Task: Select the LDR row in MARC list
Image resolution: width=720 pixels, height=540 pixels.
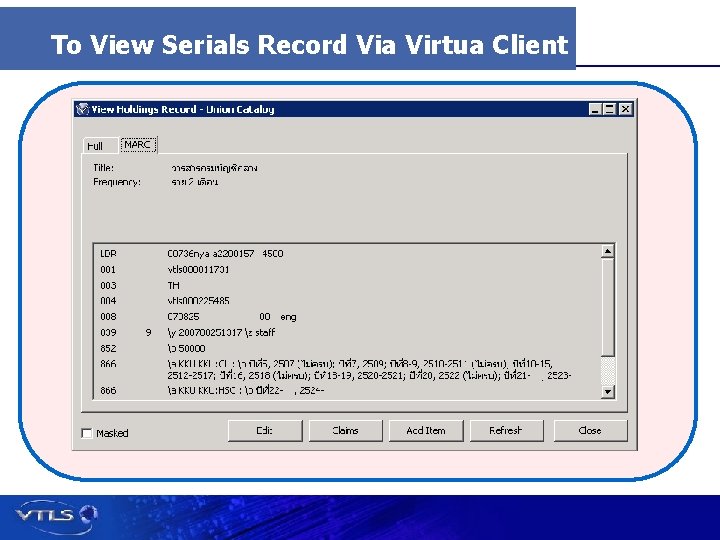Action: [347, 253]
